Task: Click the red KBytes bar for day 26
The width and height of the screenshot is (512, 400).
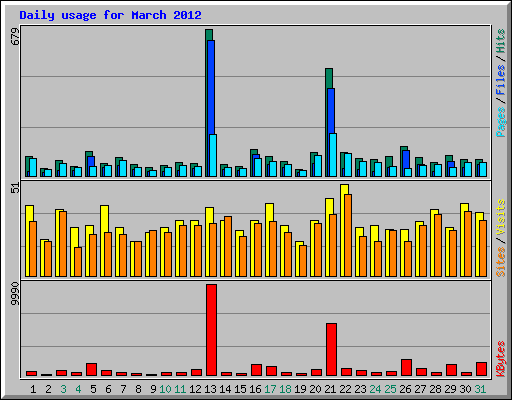Action: click(x=406, y=367)
